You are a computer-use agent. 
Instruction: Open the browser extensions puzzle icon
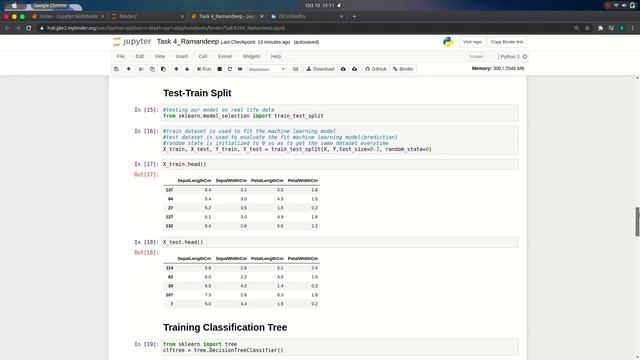pos(600,28)
